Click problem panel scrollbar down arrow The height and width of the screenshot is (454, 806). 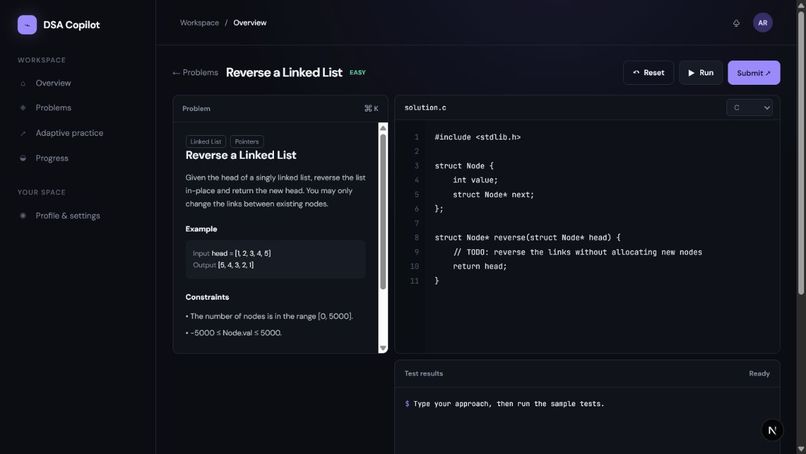(x=383, y=348)
